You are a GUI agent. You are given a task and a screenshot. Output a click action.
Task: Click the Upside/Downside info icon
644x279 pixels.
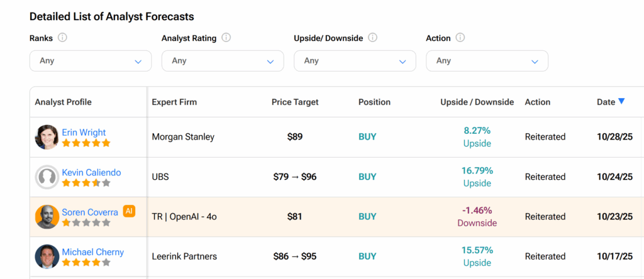373,38
